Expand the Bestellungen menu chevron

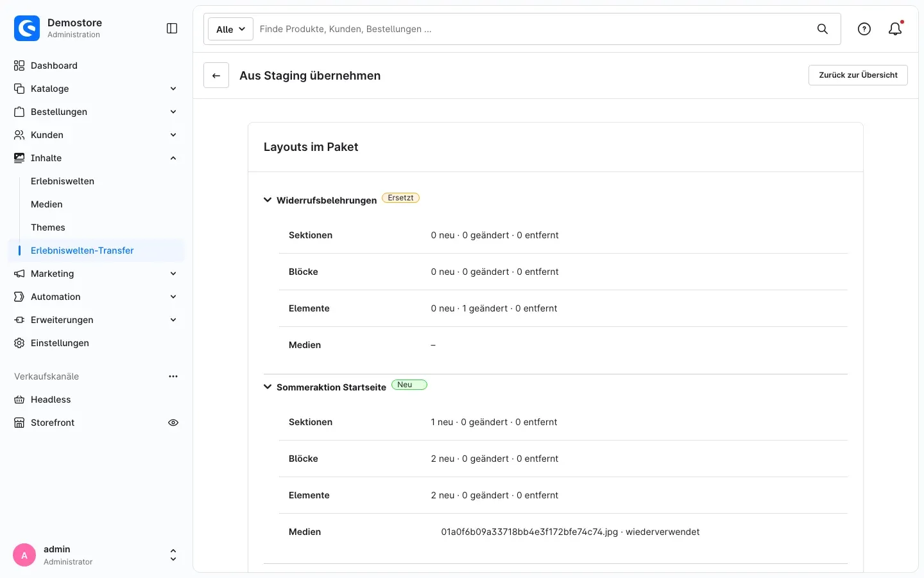click(x=173, y=112)
